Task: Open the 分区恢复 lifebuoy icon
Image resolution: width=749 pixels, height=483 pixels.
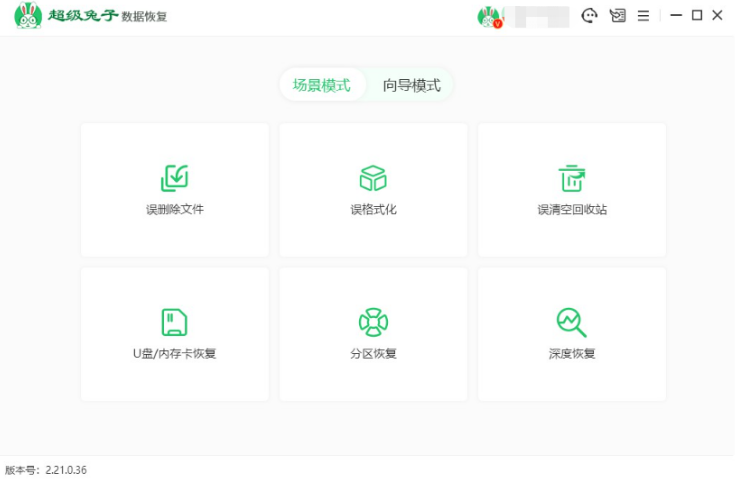Action: (x=373, y=322)
